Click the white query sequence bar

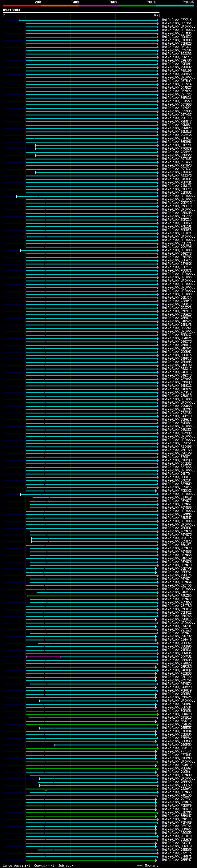click(x=81, y=13)
